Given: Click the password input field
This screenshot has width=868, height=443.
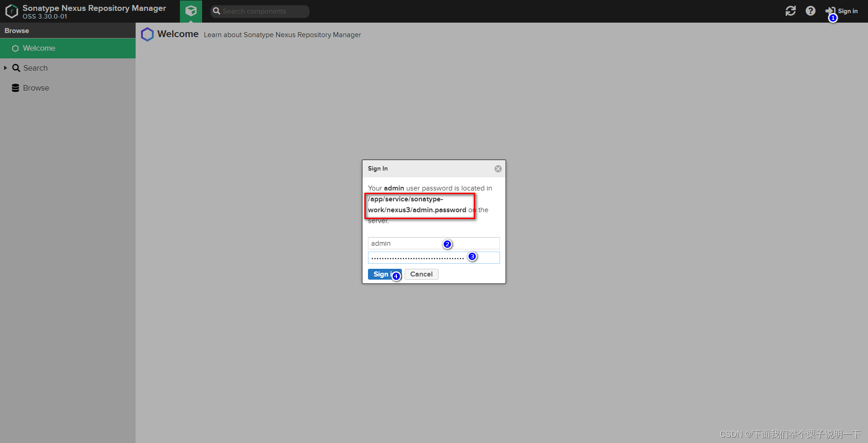Looking at the screenshot, I should tap(434, 258).
